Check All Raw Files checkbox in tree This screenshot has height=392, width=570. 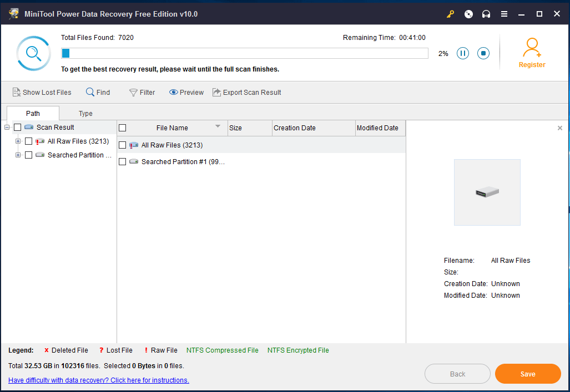pos(29,141)
